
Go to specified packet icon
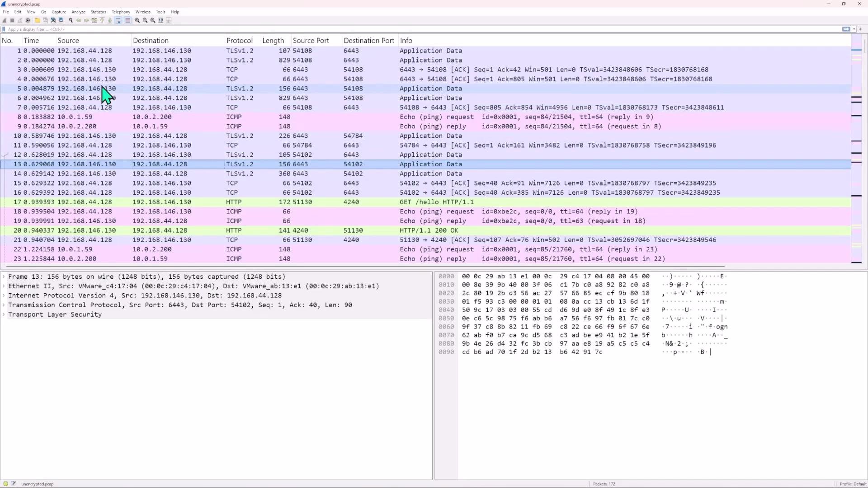[94, 20]
